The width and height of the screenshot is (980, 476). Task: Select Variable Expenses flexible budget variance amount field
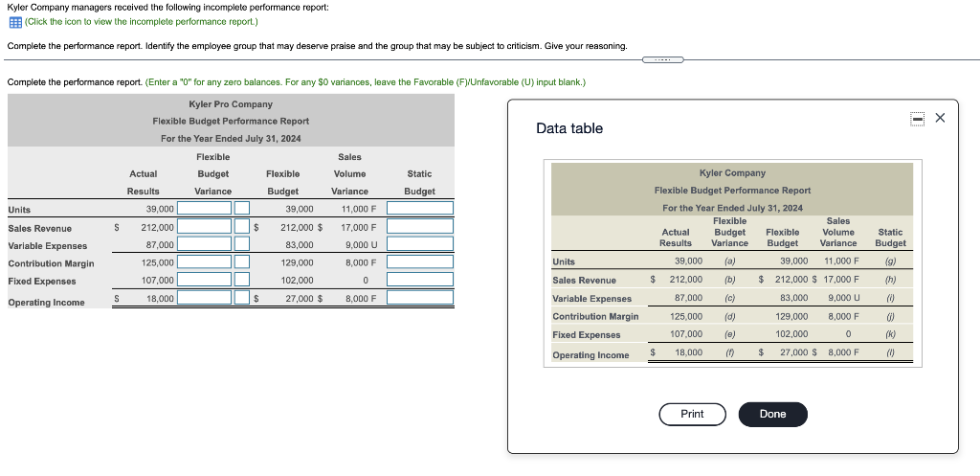pyautogui.click(x=205, y=243)
